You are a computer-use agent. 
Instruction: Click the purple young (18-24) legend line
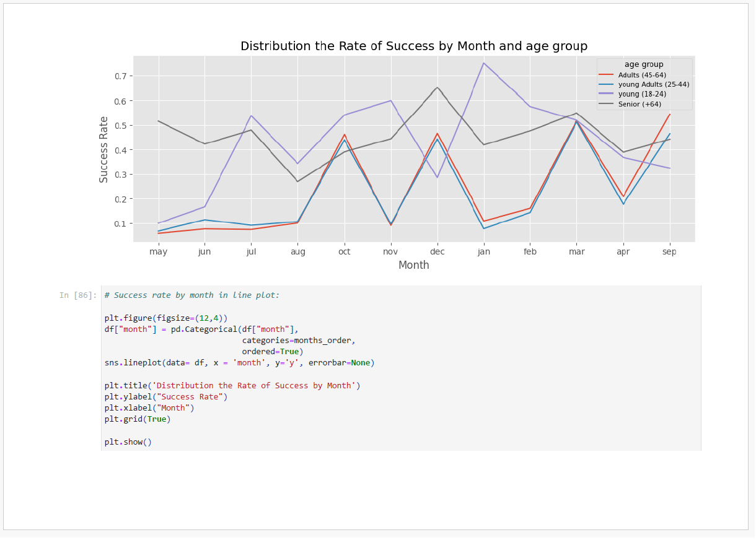point(607,94)
